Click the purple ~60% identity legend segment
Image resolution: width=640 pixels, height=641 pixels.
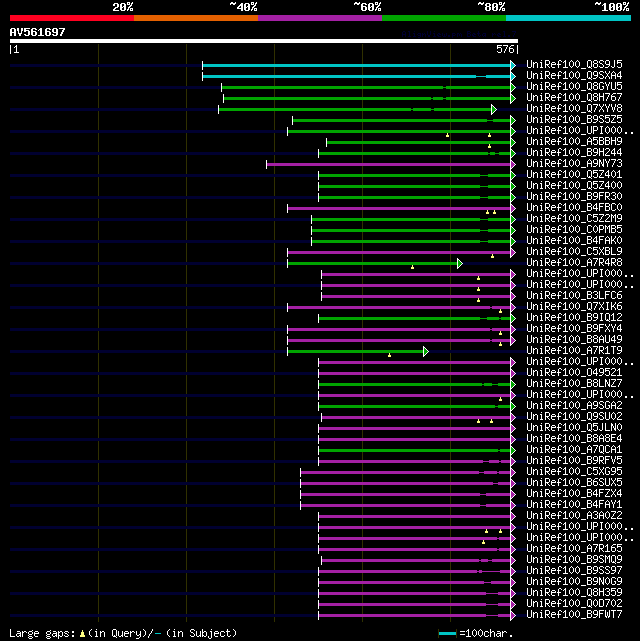320,18
